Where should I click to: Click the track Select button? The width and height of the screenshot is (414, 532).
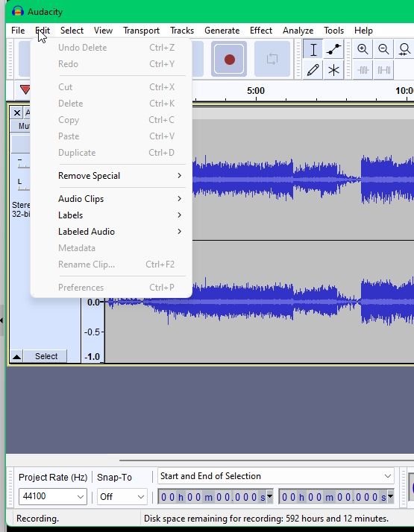point(46,356)
